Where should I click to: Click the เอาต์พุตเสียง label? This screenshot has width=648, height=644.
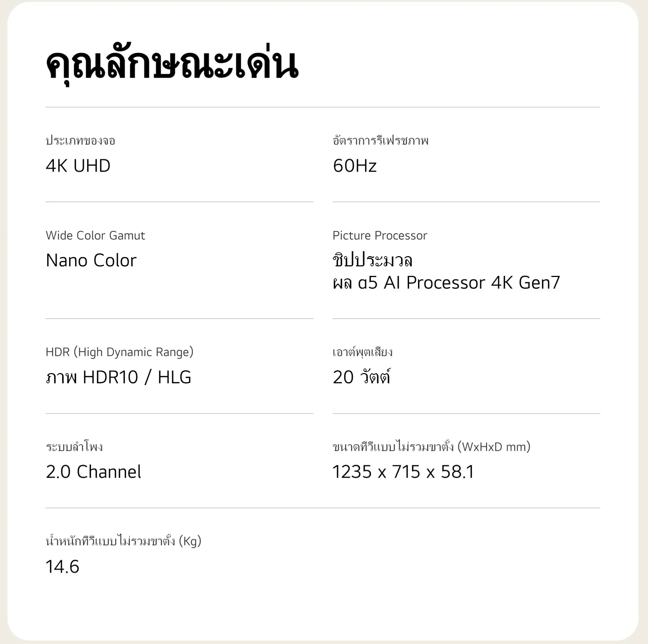(362, 352)
